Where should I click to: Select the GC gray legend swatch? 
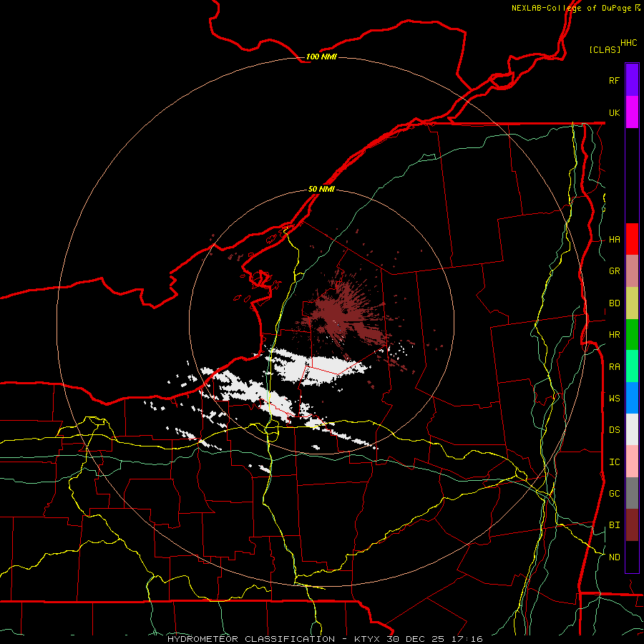(632, 493)
